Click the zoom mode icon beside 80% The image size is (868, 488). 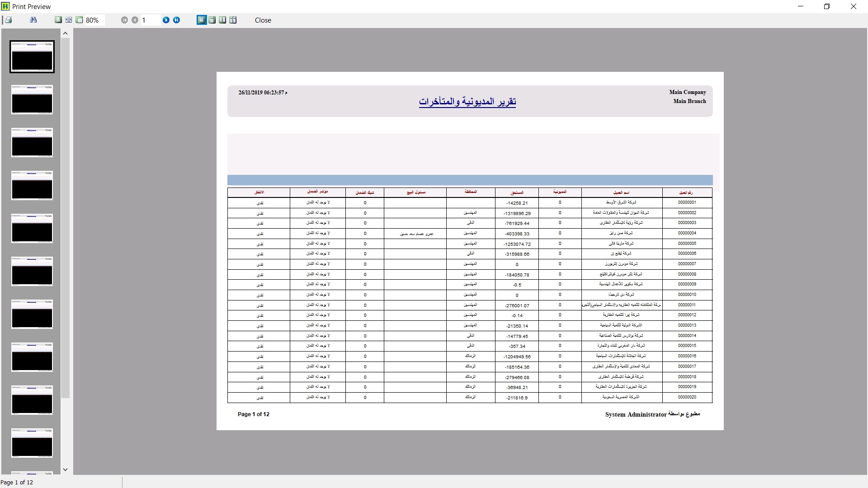pyautogui.click(x=79, y=20)
